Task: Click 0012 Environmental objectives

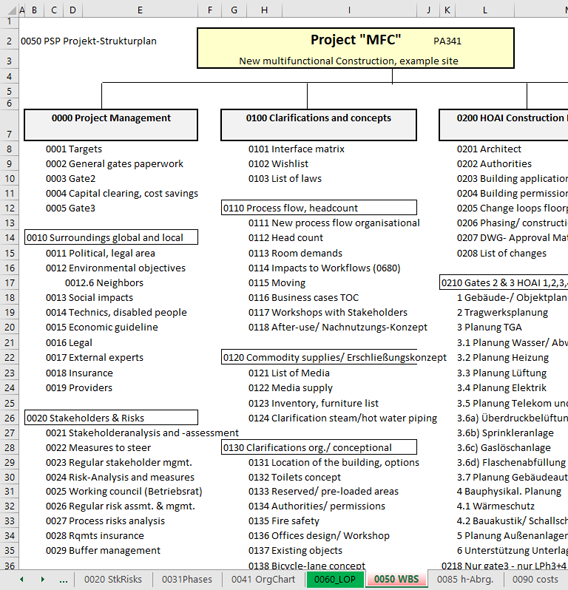Action: click(115, 268)
